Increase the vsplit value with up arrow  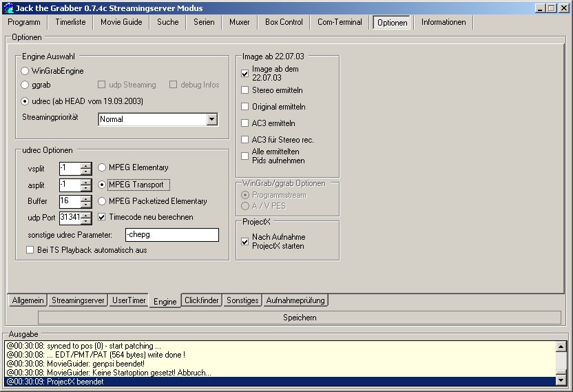(85, 165)
